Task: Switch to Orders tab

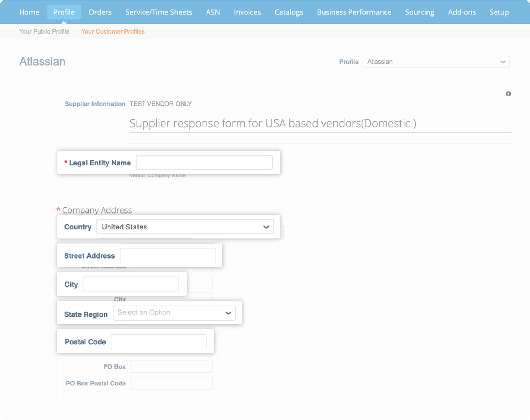Action: [x=100, y=12]
